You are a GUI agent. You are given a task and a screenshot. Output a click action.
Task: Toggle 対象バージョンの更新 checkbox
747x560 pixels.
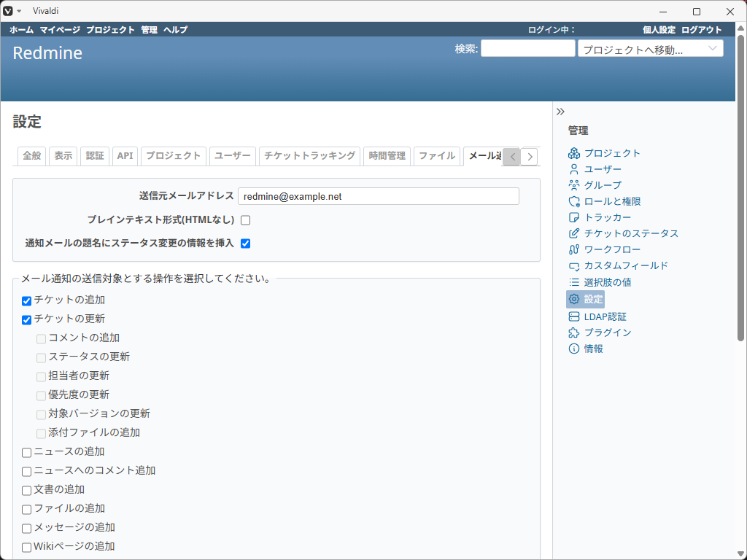click(41, 415)
